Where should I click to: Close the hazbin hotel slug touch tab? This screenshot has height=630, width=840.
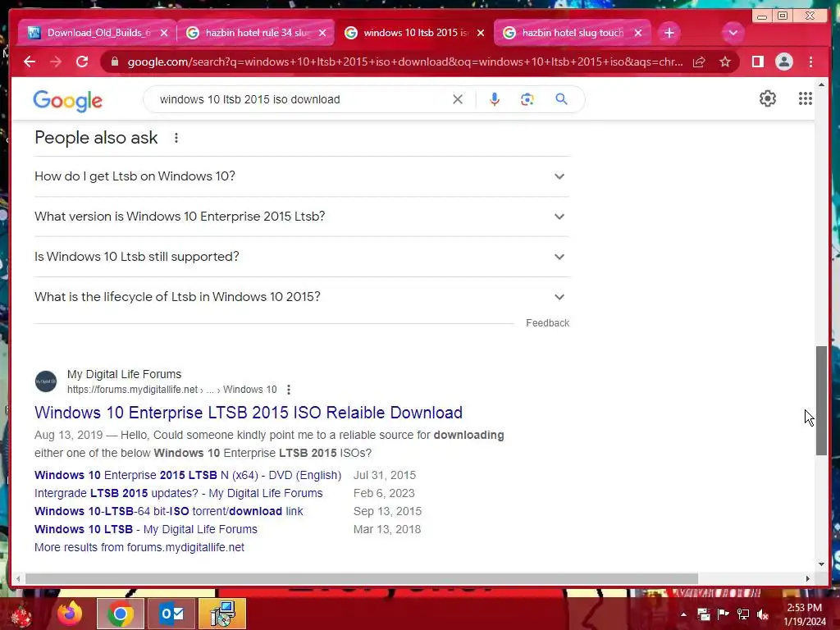tap(638, 33)
